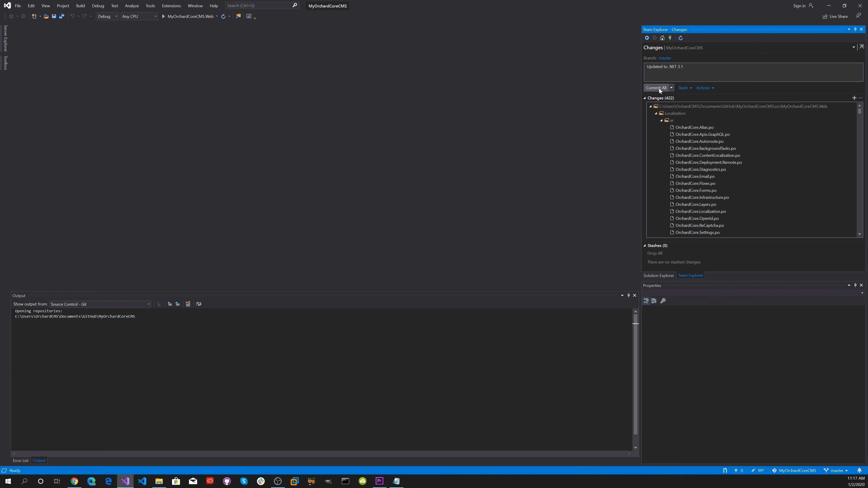Click the Commit All button
This screenshot has width=868, height=488.
coord(656,88)
